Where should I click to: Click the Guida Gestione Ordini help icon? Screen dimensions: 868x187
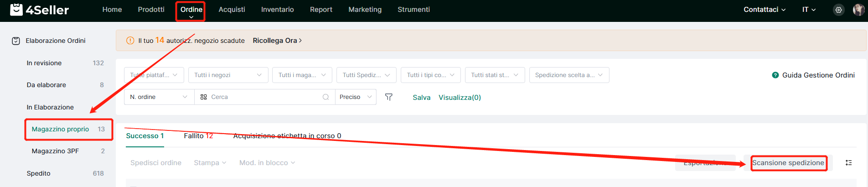click(775, 75)
